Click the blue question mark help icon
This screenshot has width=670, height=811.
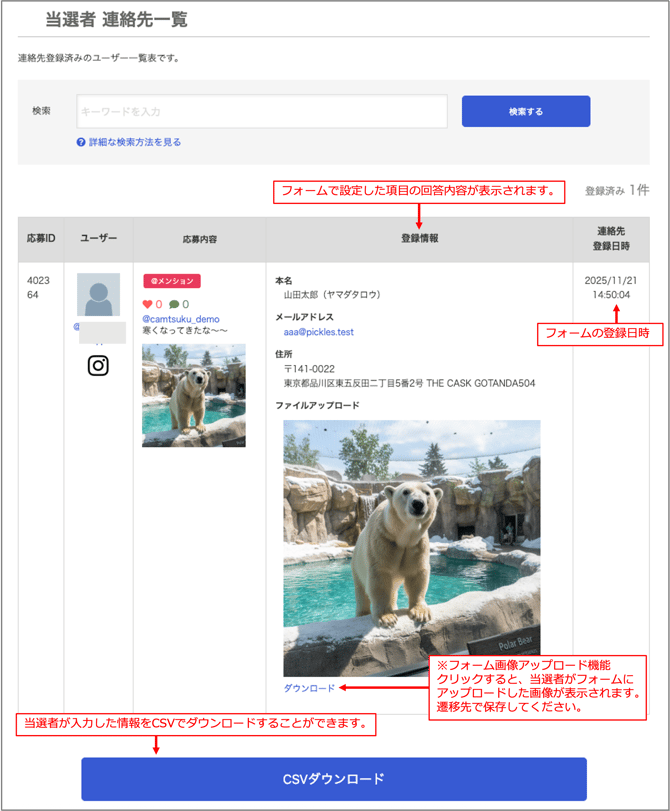click(x=81, y=143)
